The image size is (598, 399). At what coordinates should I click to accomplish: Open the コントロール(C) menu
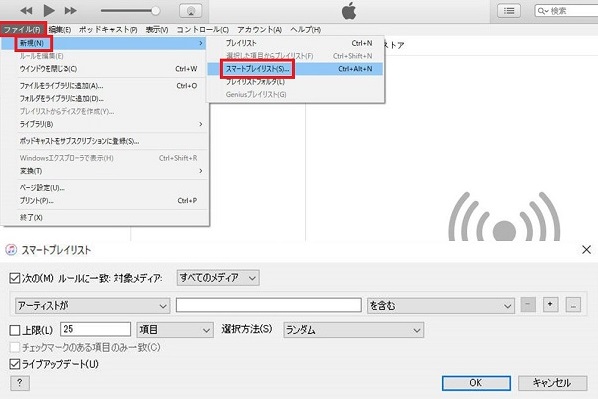coord(203,30)
